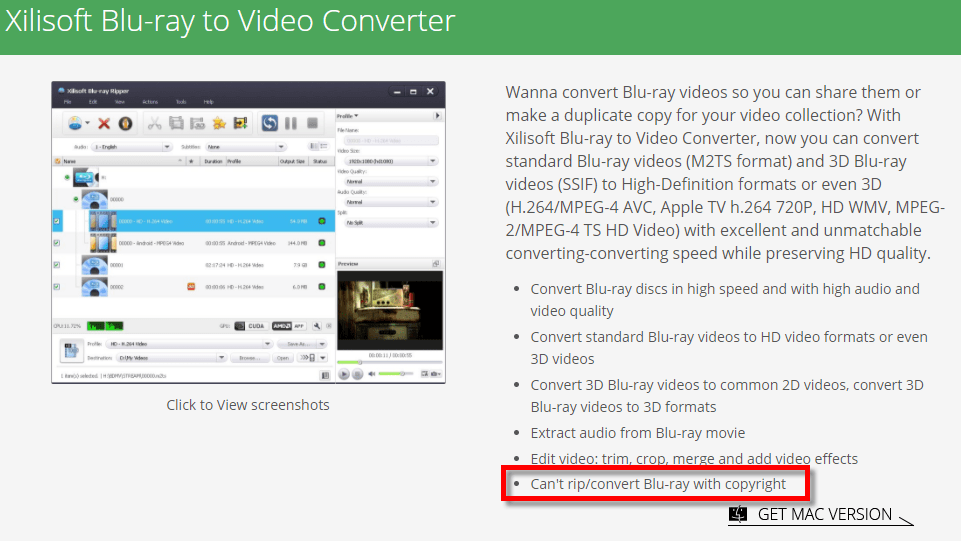Image resolution: width=961 pixels, height=541 pixels.
Task: Click the Browse... button
Action: (249, 358)
